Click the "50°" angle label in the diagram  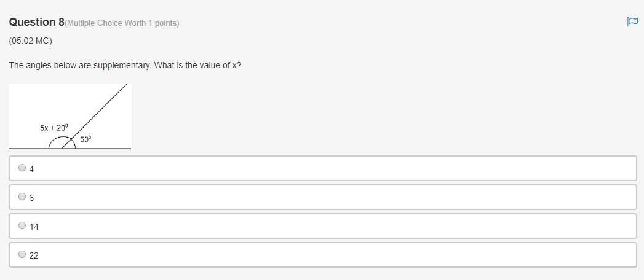85,139
